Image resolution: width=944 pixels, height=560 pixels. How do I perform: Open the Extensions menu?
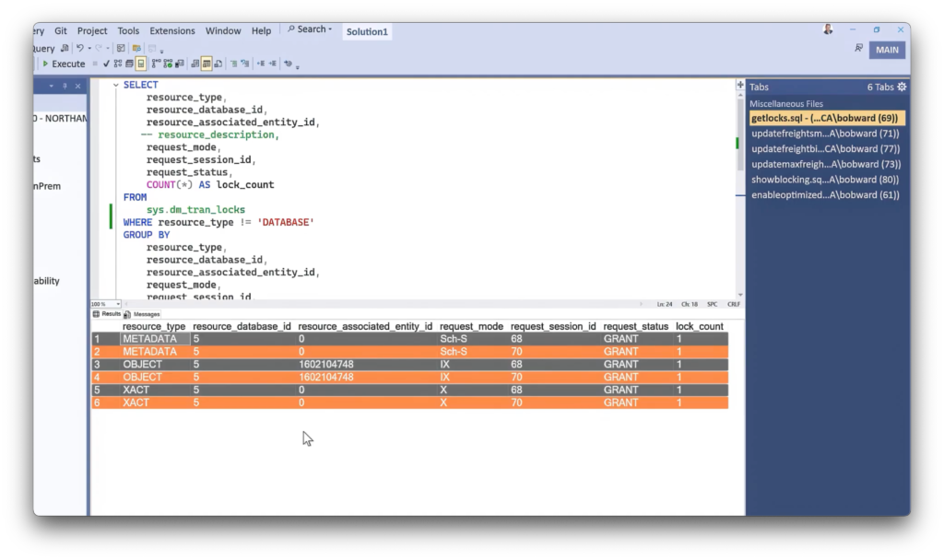click(x=172, y=30)
